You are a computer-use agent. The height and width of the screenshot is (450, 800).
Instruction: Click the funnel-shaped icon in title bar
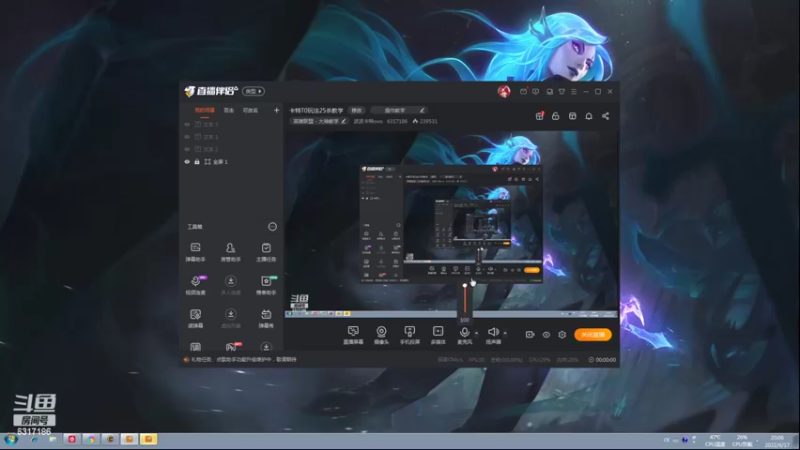click(x=562, y=91)
